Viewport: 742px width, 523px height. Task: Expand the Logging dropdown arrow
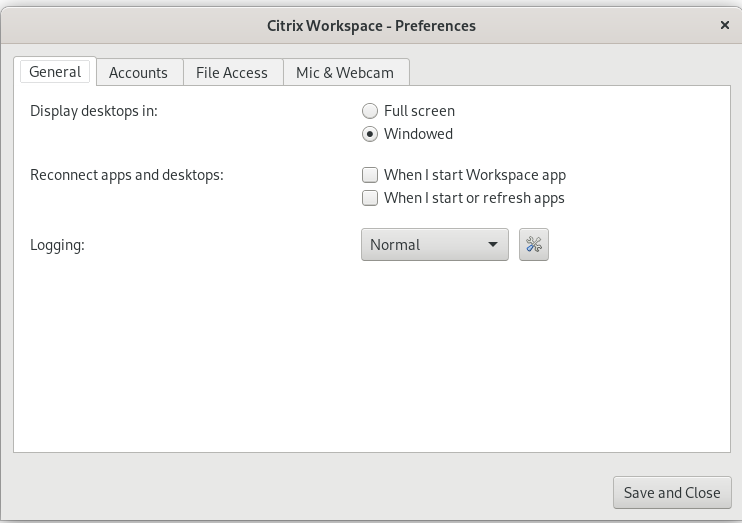(492, 245)
